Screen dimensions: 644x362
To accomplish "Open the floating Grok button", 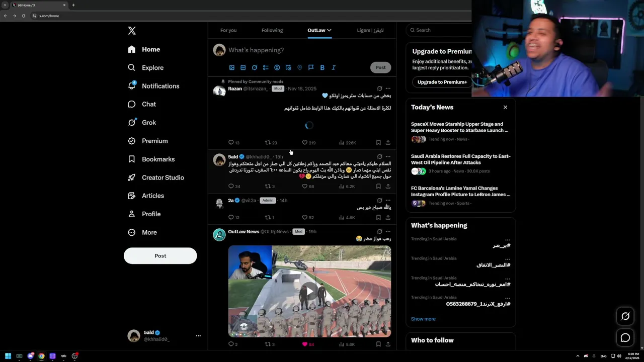I will point(625,316).
